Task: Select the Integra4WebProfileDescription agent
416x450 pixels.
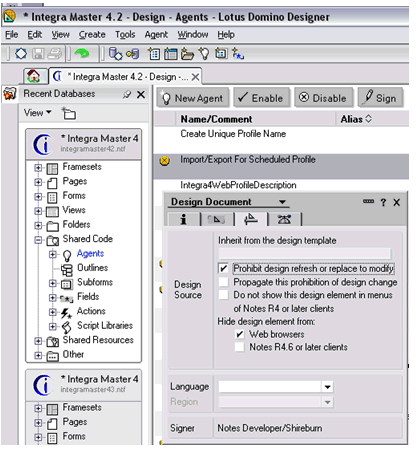Action: pos(238,185)
